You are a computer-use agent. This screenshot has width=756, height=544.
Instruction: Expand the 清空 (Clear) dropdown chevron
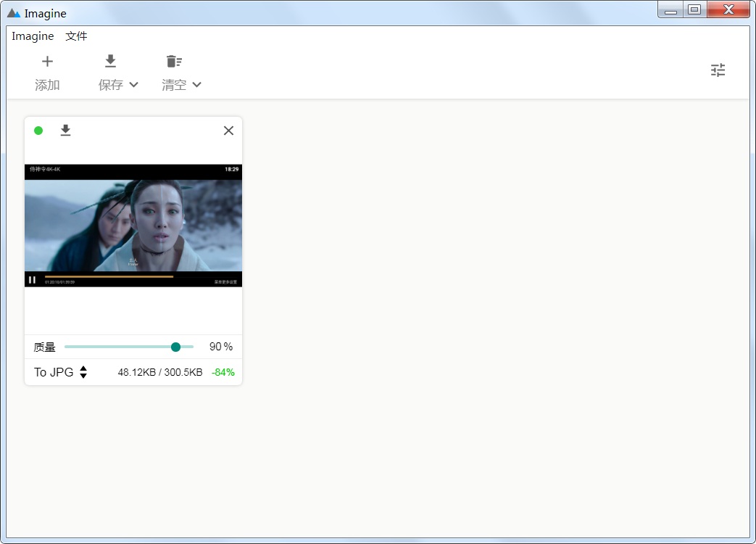coord(197,85)
